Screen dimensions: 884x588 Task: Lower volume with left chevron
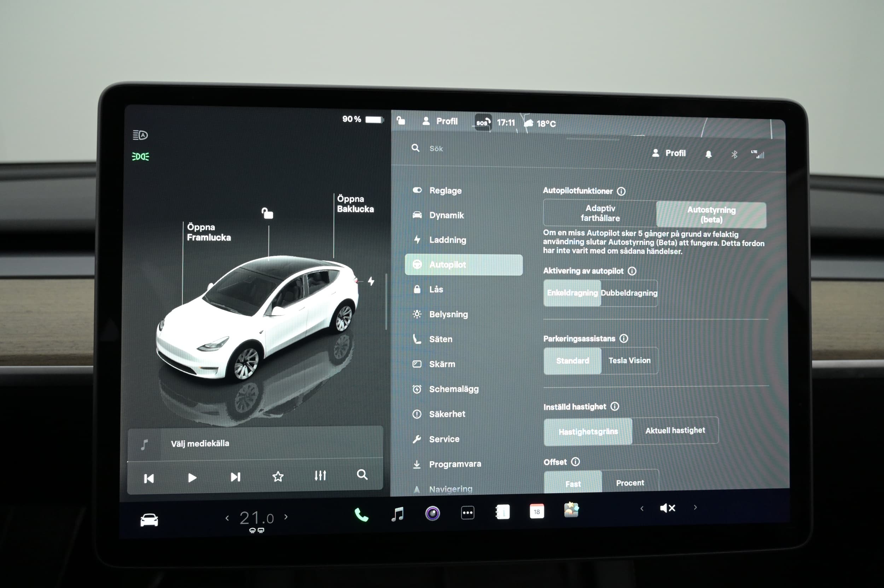click(642, 508)
